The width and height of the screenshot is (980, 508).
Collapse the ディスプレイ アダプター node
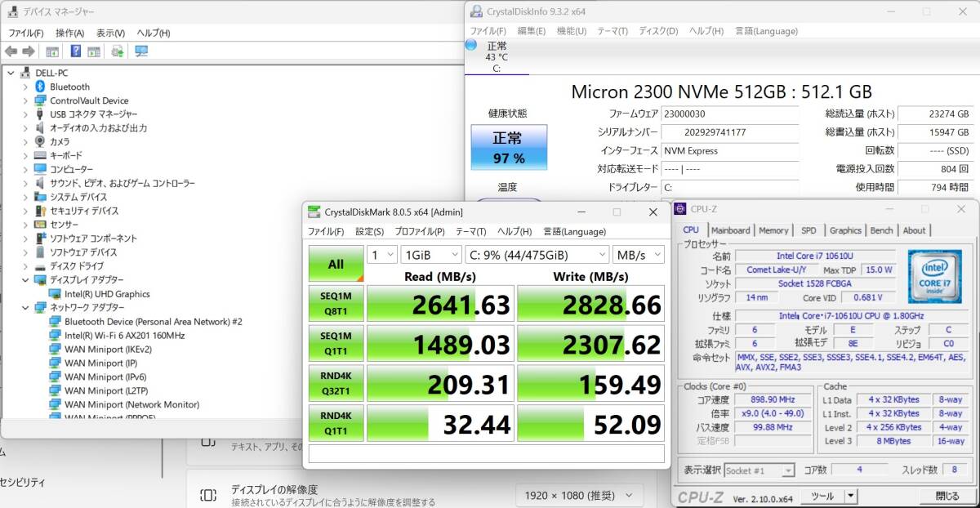coord(25,280)
